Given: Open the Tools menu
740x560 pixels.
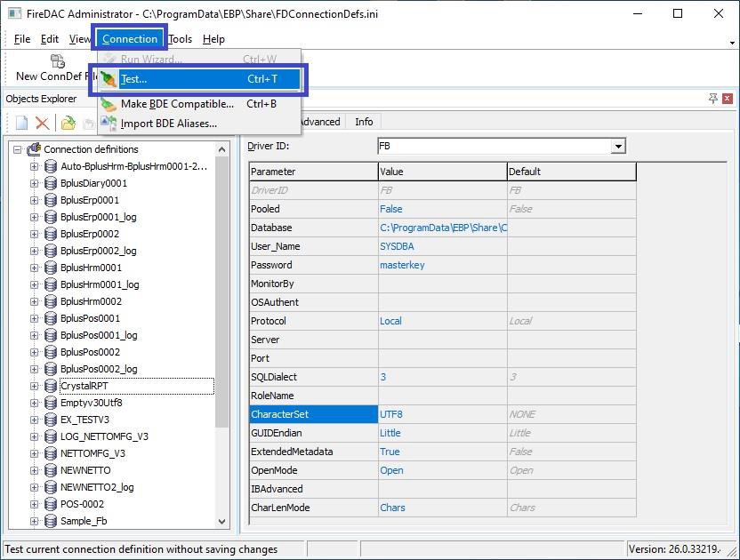Looking at the screenshot, I should [x=180, y=39].
